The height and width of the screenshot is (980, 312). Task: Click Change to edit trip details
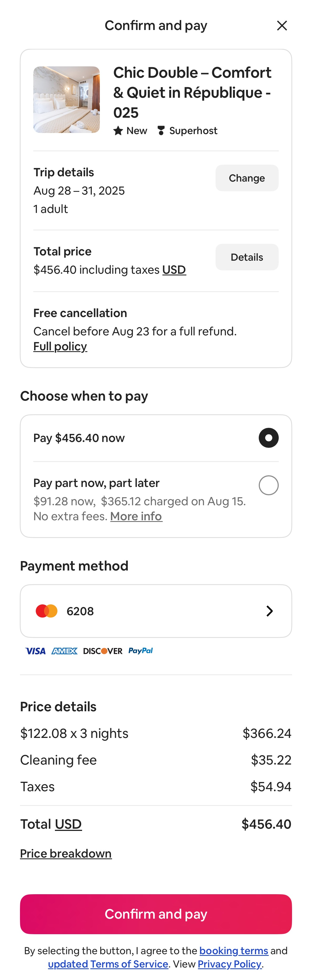click(x=247, y=178)
